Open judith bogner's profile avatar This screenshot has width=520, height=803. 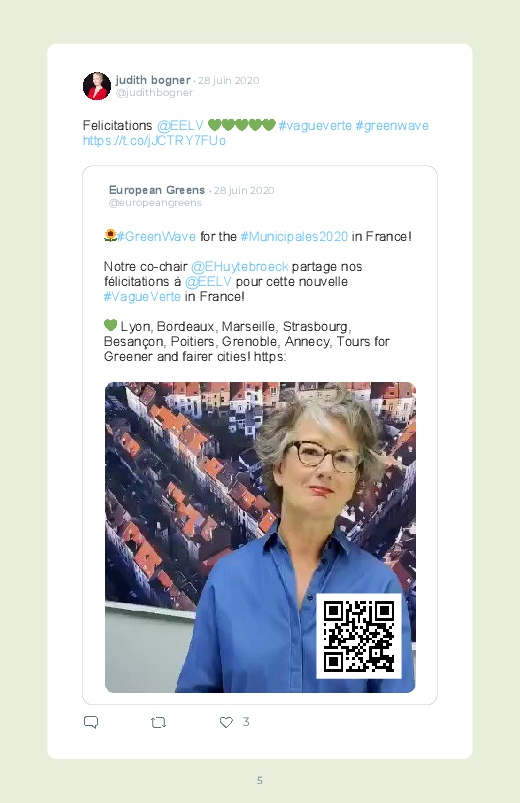click(97, 86)
